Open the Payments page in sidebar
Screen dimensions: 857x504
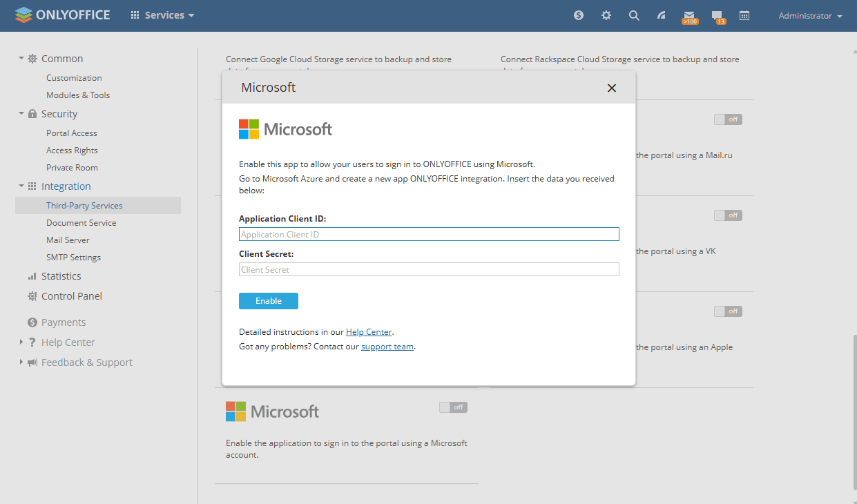[64, 322]
